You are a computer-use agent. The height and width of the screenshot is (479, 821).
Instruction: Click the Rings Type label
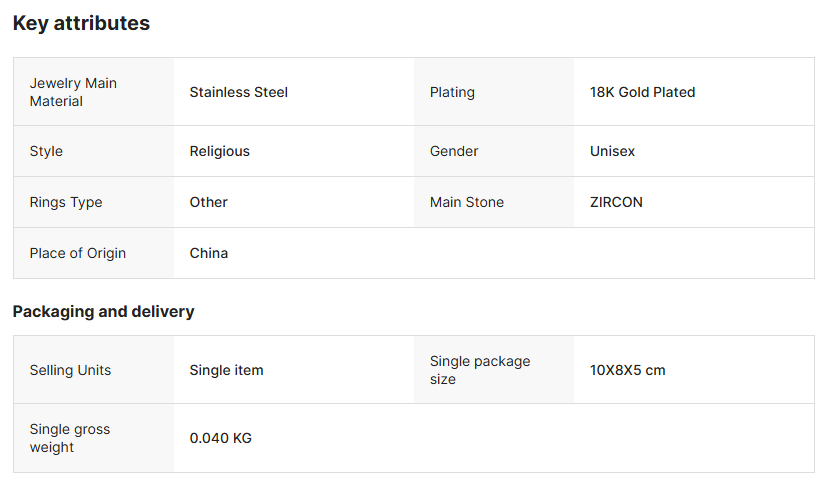pyautogui.click(x=66, y=202)
